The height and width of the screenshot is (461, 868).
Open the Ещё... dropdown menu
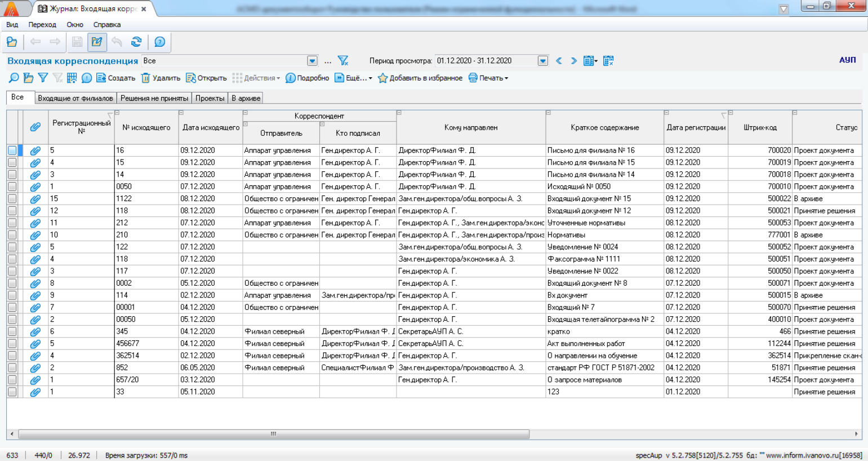click(353, 78)
